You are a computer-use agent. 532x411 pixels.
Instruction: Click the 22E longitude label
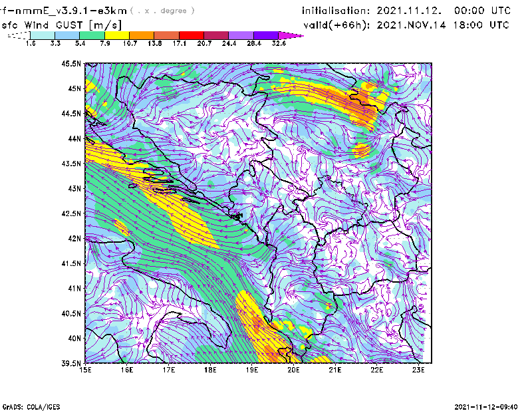(377, 370)
